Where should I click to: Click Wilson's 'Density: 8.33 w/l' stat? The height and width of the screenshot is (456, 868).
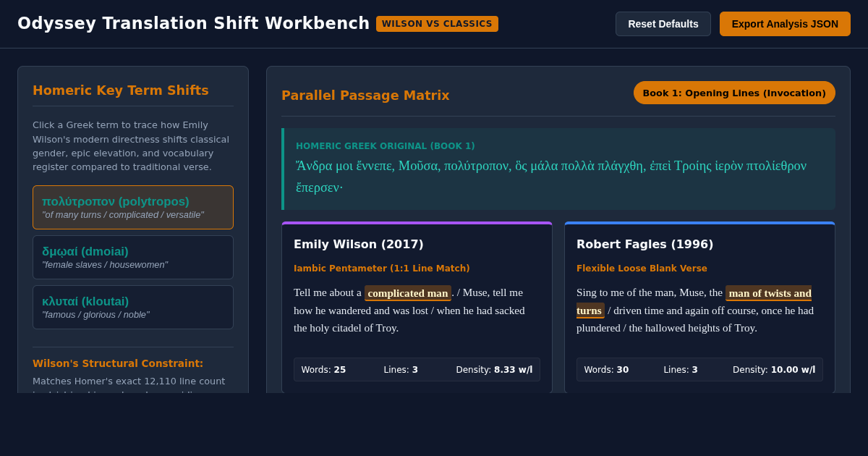pyautogui.click(x=494, y=370)
